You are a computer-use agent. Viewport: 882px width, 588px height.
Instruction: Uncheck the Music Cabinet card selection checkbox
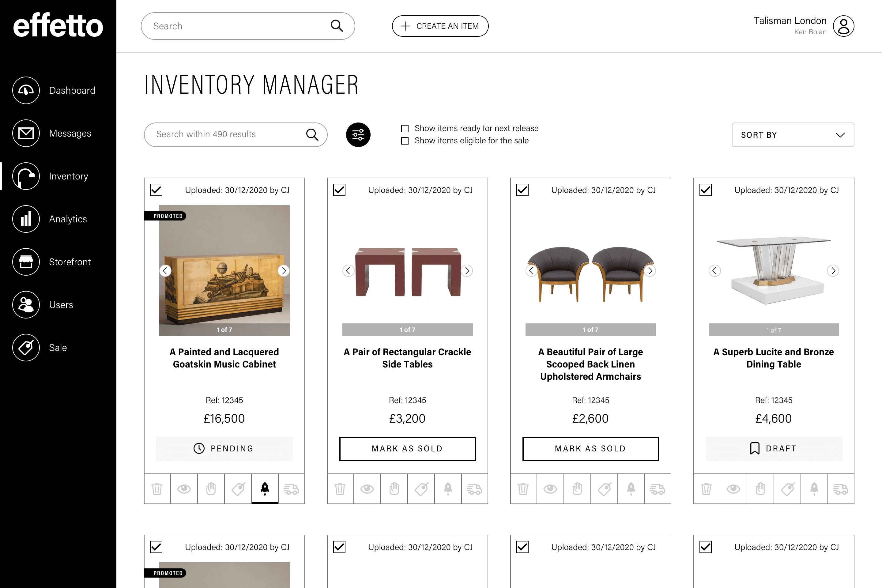click(x=156, y=190)
